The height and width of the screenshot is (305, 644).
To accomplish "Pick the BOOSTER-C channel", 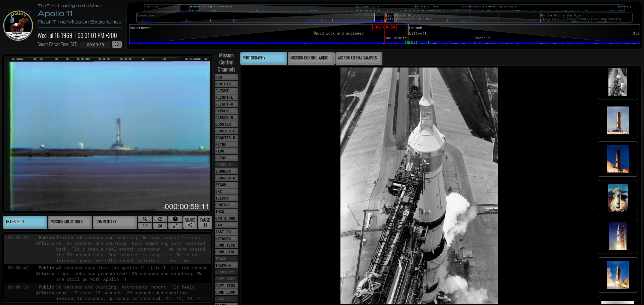I will coord(226,131).
